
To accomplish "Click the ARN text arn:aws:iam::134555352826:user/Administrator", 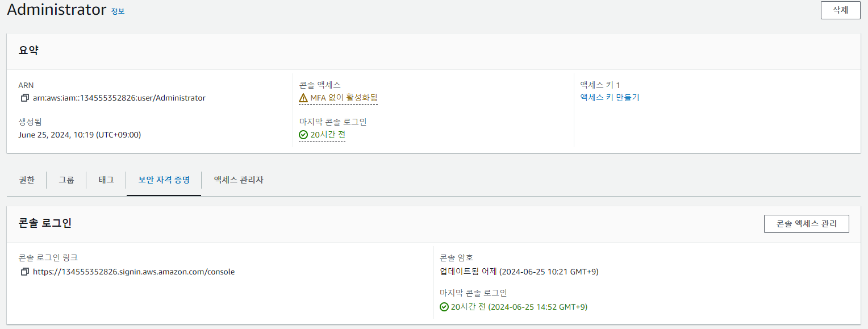I will (119, 98).
